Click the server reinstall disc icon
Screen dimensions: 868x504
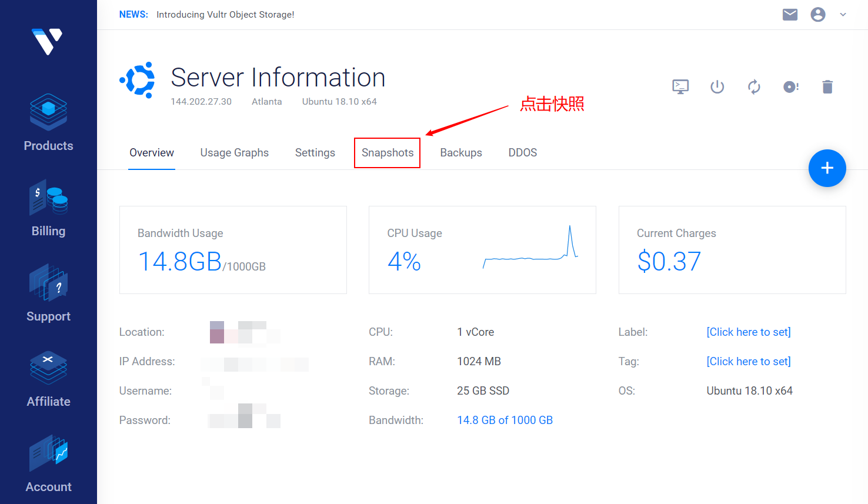click(790, 87)
